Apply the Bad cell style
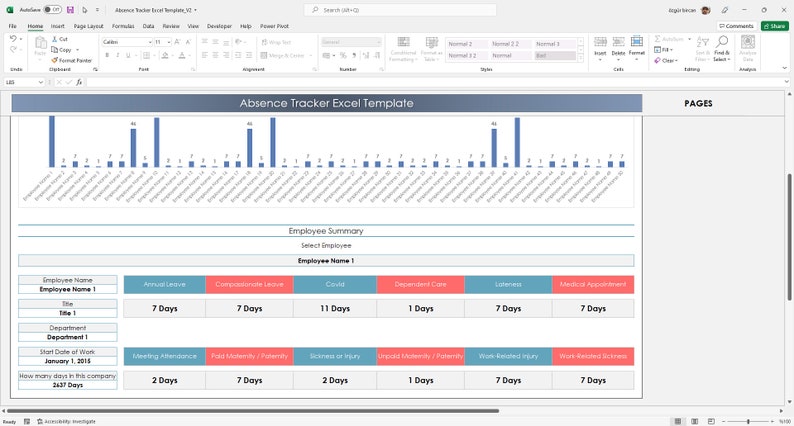 point(555,56)
